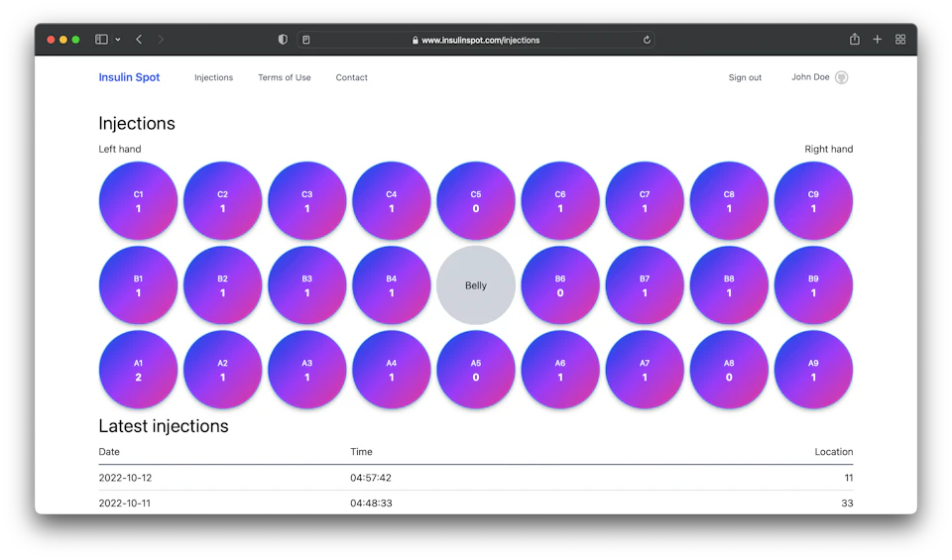Click the privacy shield icon
This screenshot has width=952, height=560.
(283, 40)
